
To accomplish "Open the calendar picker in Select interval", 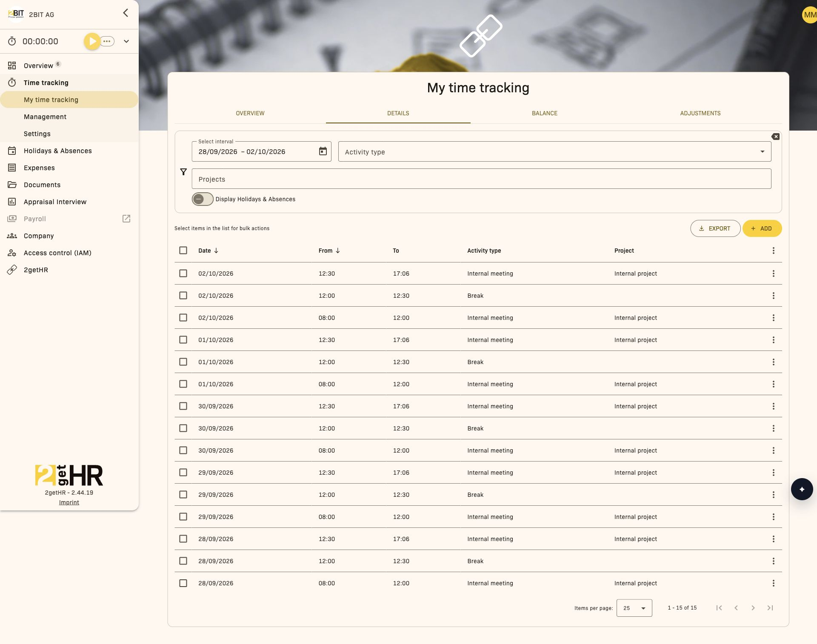I will pos(323,151).
